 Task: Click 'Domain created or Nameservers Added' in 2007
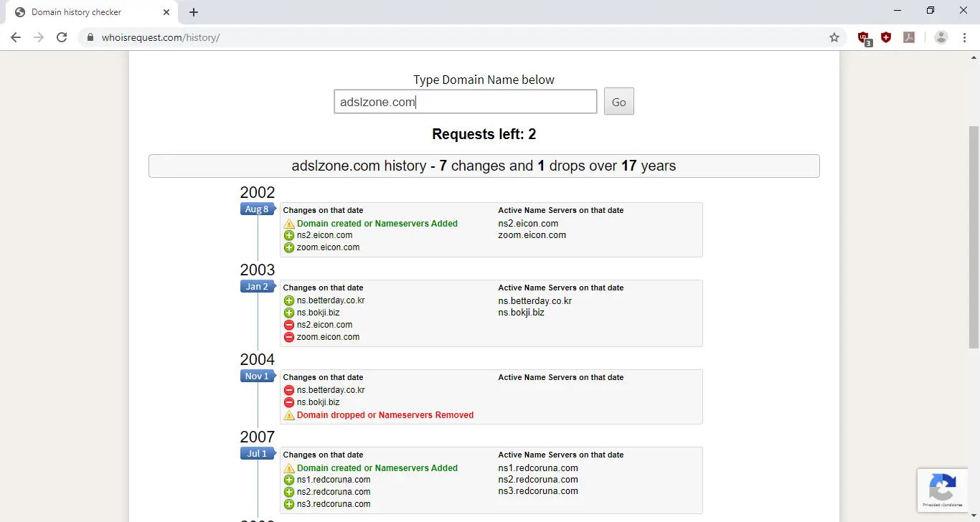point(377,468)
